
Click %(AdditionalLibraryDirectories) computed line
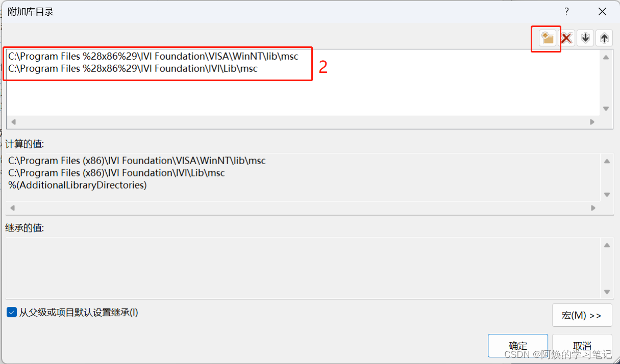coord(78,185)
